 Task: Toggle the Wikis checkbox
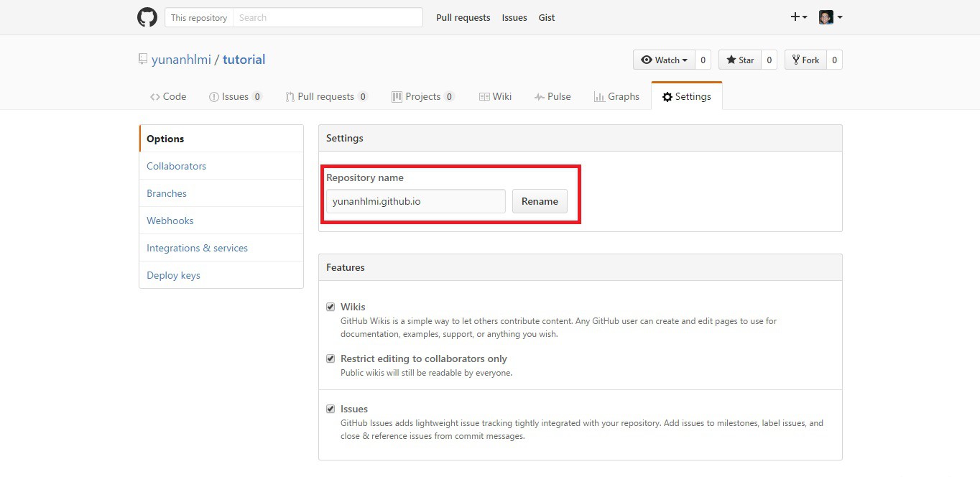click(330, 307)
